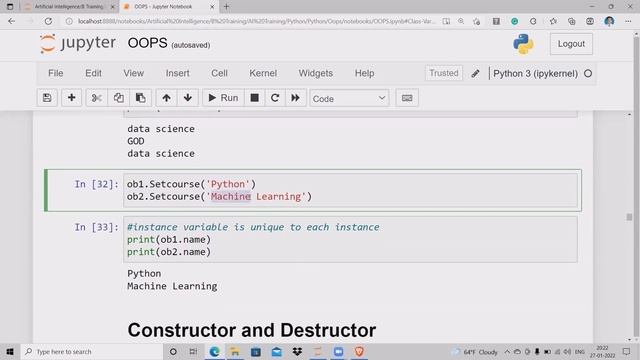Click the taskbar search box
Viewport: 640px width, 360px height.
92,351
